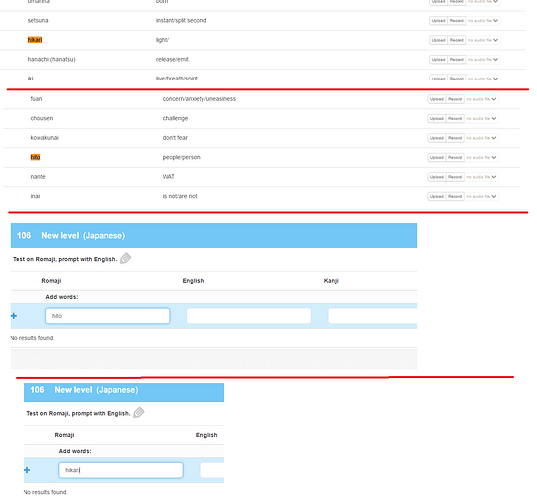Open audio file dropdown for hikari row
The image size is (537, 500).
(x=483, y=40)
